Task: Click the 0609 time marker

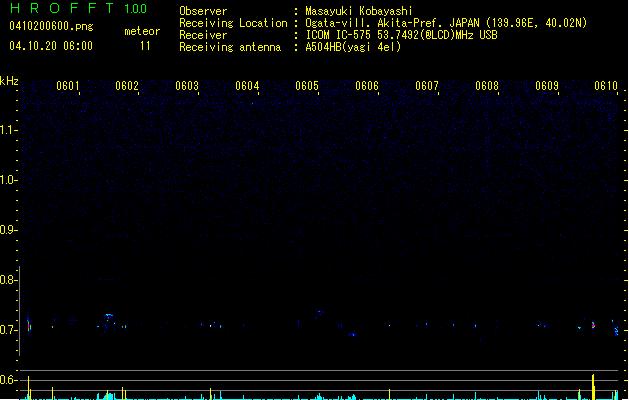Action: pyautogui.click(x=547, y=86)
